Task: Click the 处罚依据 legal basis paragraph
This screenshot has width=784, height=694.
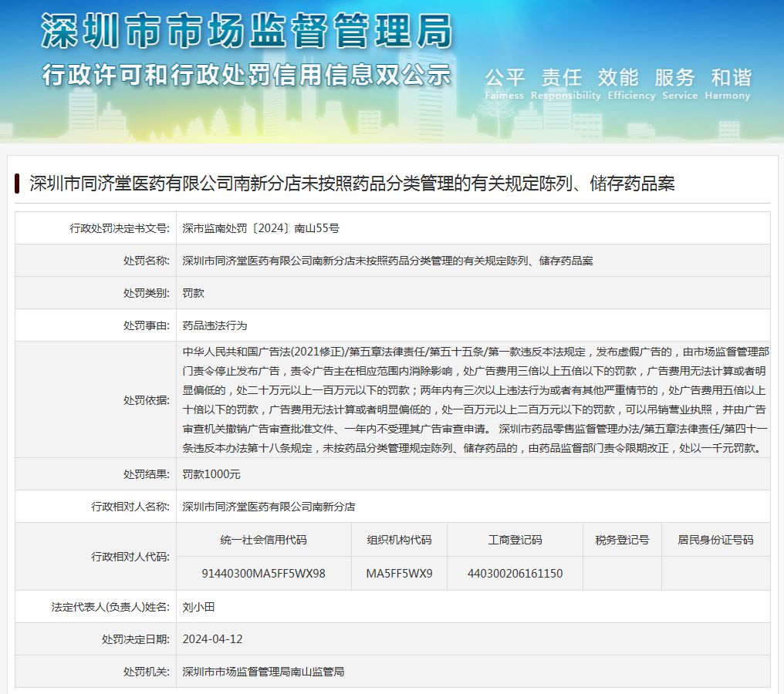Action: pyautogui.click(x=474, y=399)
